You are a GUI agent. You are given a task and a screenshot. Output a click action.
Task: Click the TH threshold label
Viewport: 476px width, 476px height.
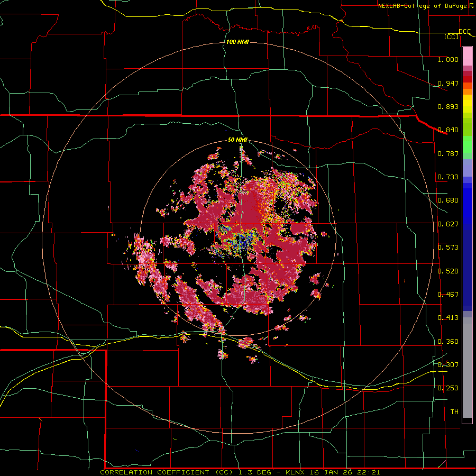pyautogui.click(x=454, y=412)
